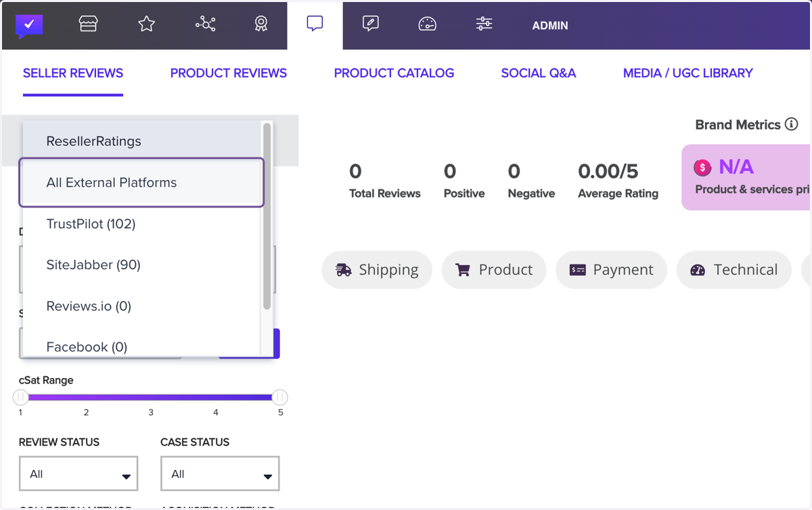Select ResellerRatings in the platform dropdown
812x510 pixels.
pyautogui.click(x=141, y=141)
